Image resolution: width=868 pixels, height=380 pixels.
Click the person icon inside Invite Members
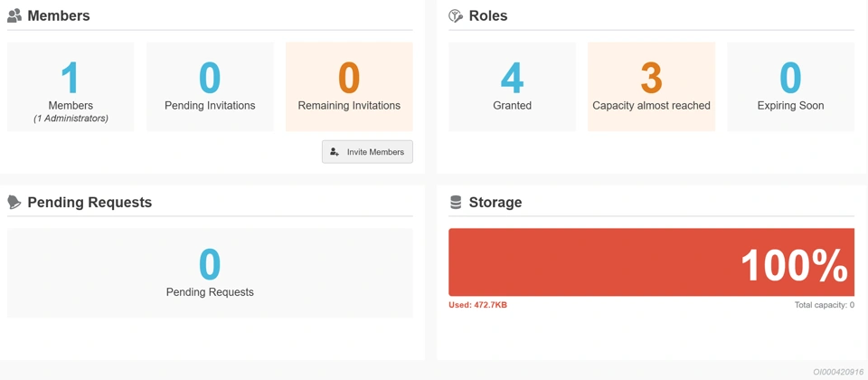click(335, 152)
